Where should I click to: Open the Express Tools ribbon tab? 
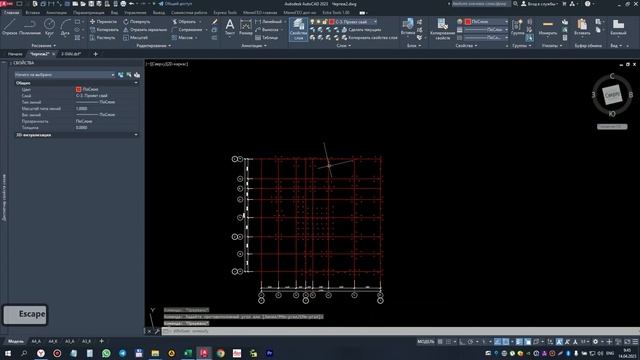pos(225,13)
